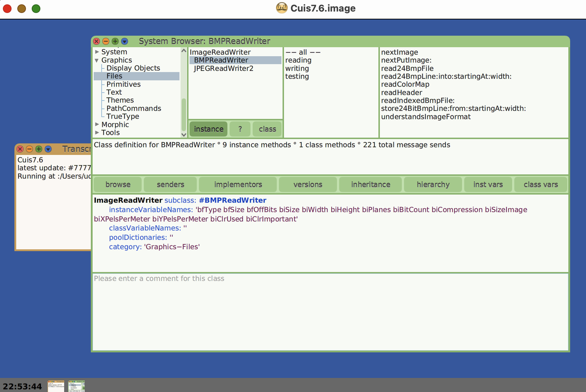Expand the System category tree node

(97, 52)
